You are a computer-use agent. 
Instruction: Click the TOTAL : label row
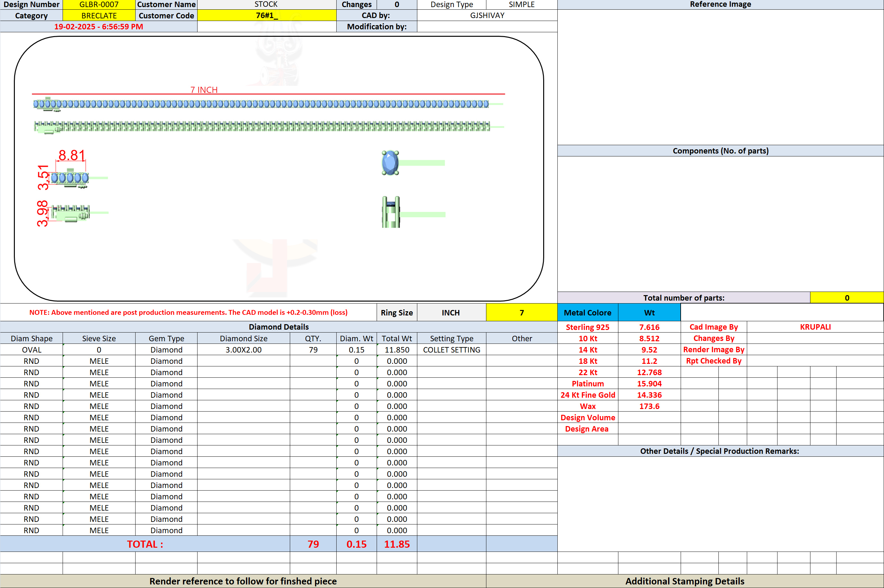click(145, 544)
